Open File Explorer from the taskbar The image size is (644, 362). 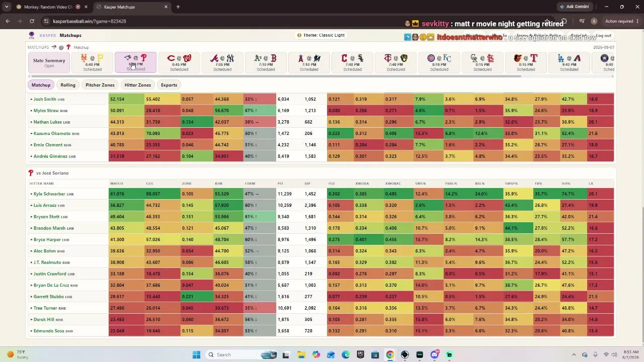[301, 354]
